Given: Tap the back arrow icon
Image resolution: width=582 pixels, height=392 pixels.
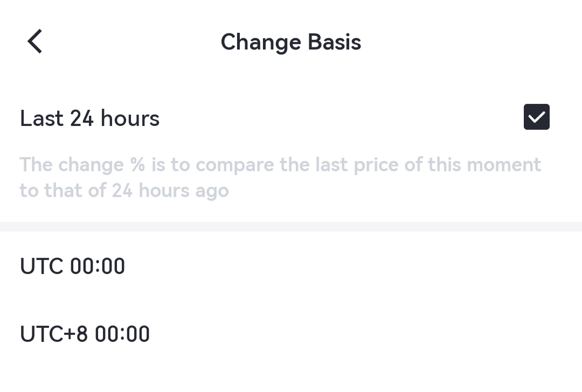Looking at the screenshot, I should pyautogui.click(x=35, y=41).
